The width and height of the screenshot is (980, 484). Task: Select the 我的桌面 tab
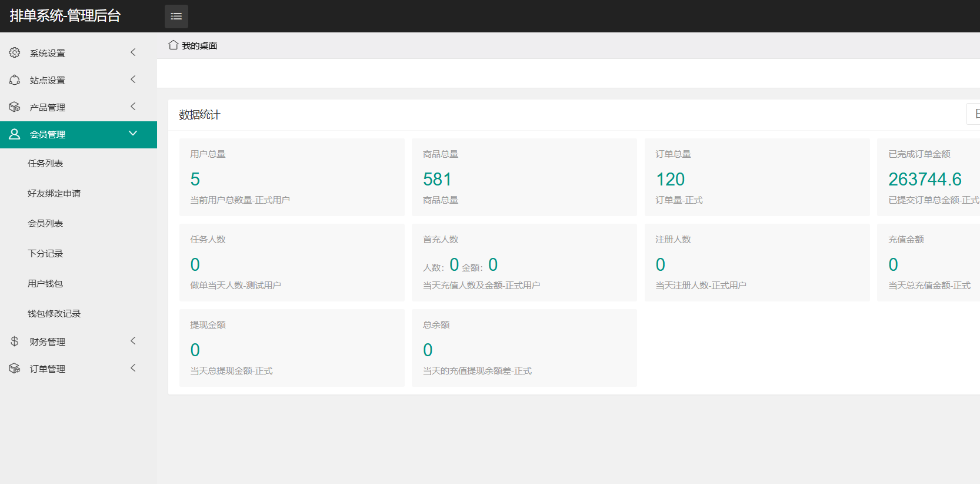click(199, 46)
